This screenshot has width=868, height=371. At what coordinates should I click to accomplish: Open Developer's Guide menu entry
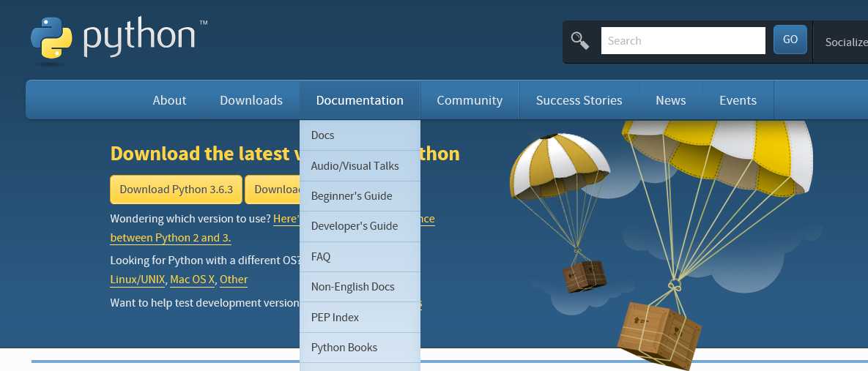[x=360, y=226]
